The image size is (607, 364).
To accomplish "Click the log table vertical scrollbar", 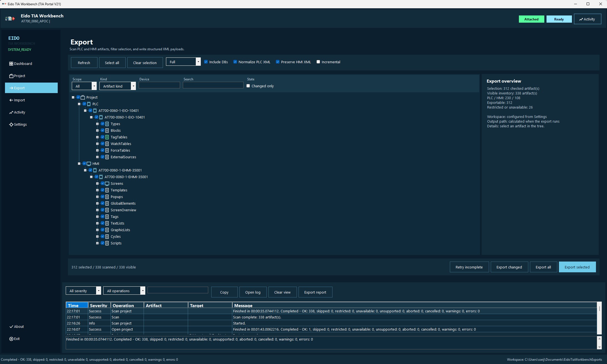I will [599, 318].
